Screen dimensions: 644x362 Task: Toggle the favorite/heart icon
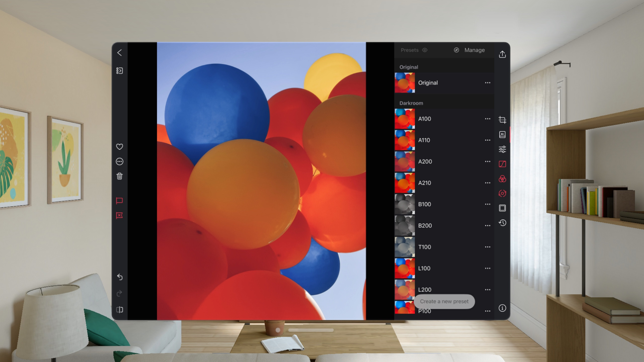click(119, 146)
